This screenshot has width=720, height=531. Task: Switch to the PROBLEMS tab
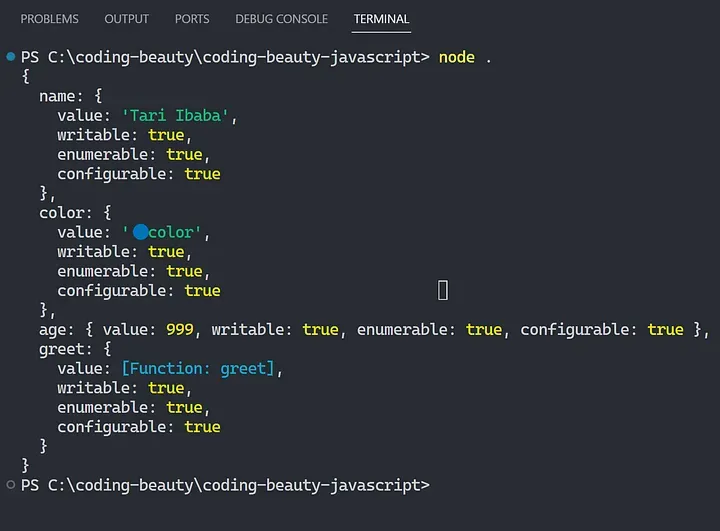50,19
